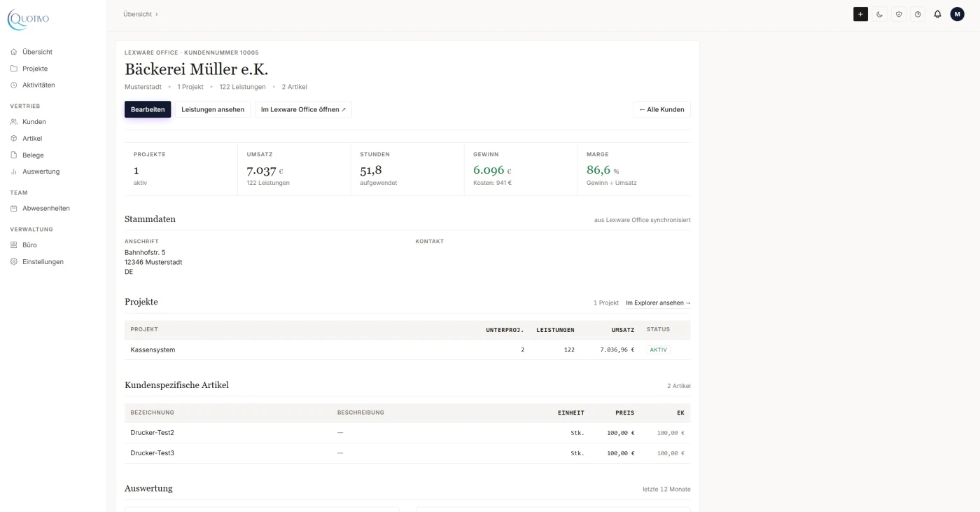This screenshot has width=980, height=512.
Task: Click Leistungen ansehen button
Action: [213, 109]
